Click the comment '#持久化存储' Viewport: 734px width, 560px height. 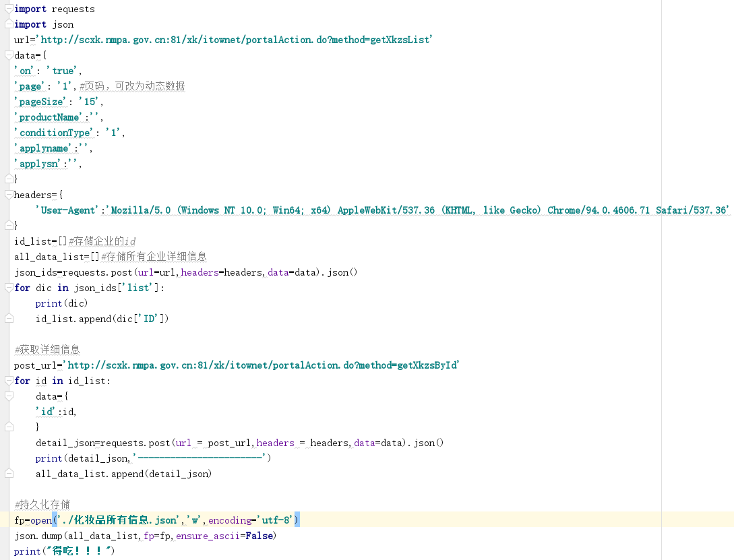point(42,504)
